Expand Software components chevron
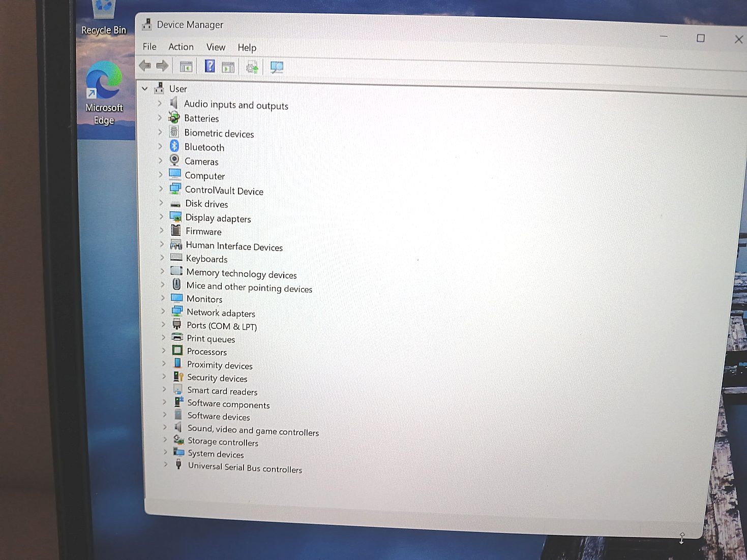Viewport: 747px width, 560px height. 164,402
